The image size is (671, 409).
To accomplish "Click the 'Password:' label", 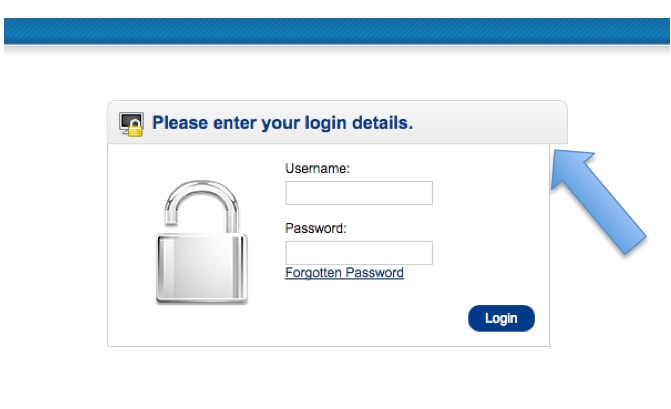I will click(x=316, y=228).
